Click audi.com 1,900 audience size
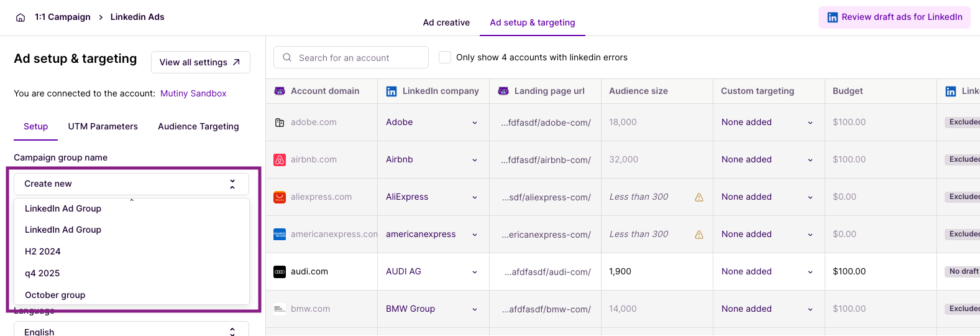Screen dimensions: 980x336 tap(620, 272)
